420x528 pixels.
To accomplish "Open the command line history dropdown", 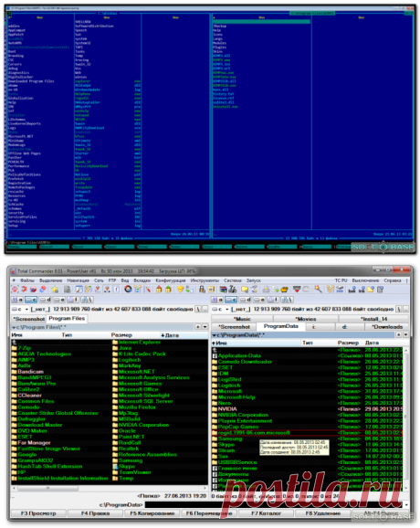I will (407, 505).
